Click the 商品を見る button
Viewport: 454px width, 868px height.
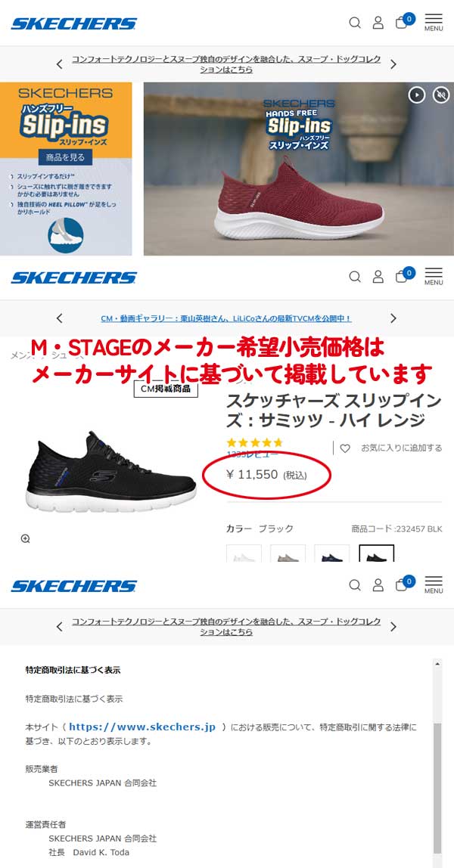click(x=65, y=157)
